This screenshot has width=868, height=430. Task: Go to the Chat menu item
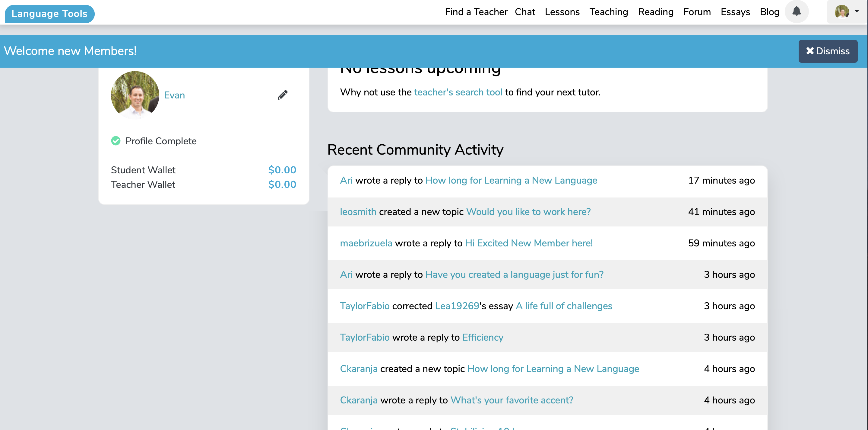pyautogui.click(x=525, y=12)
